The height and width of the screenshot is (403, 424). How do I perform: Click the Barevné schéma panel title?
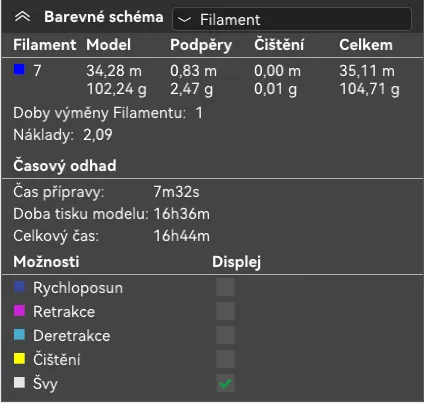click(x=104, y=17)
